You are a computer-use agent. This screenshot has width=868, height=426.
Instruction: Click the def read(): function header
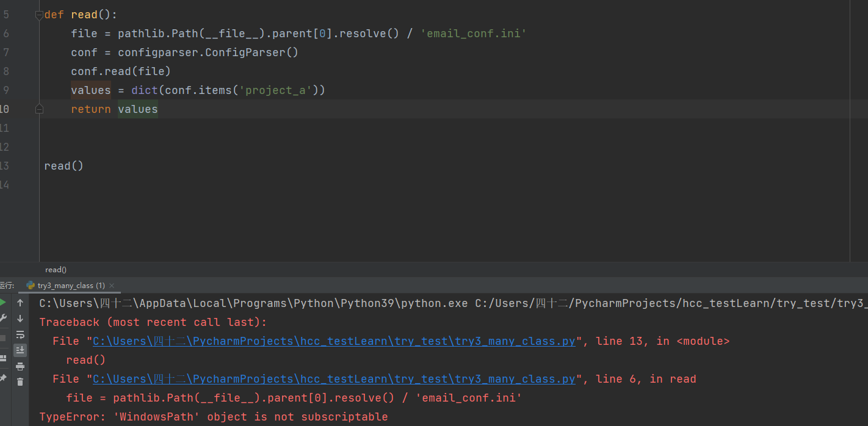click(81, 15)
